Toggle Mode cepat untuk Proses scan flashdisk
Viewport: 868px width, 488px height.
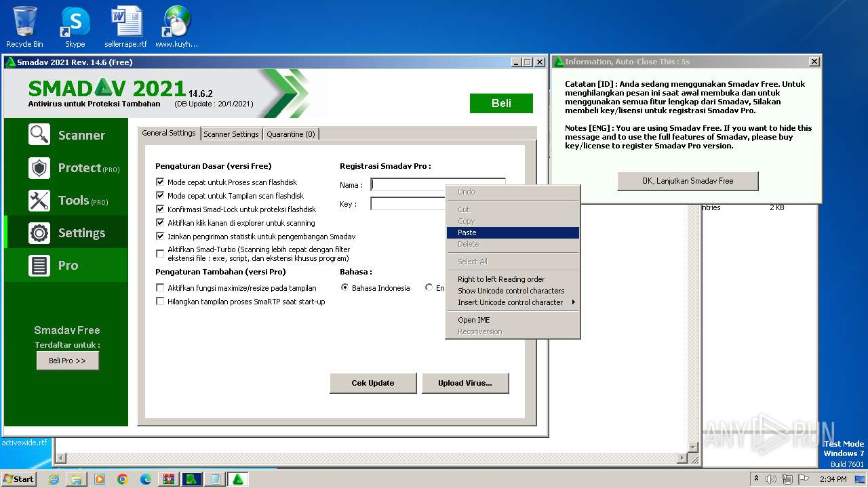tap(160, 182)
